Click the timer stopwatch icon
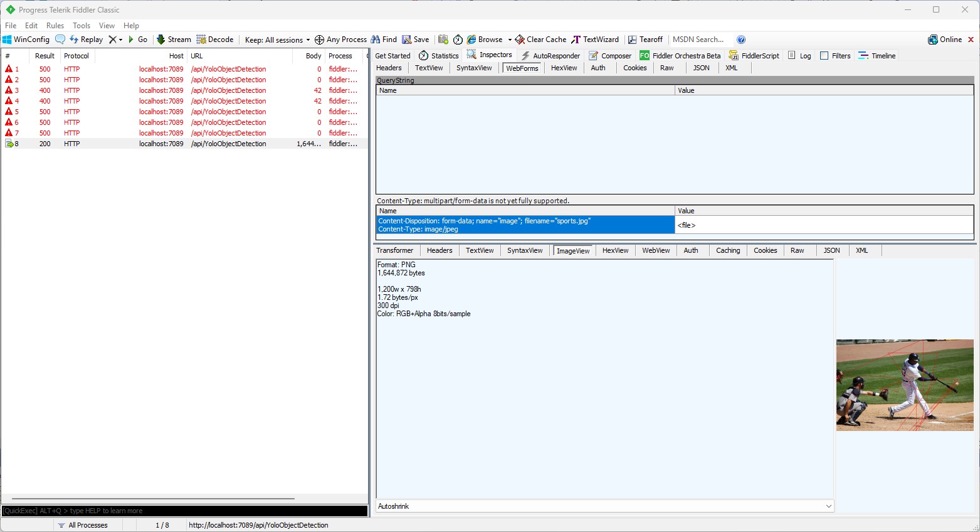This screenshot has width=980, height=532. click(x=458, y=40)
